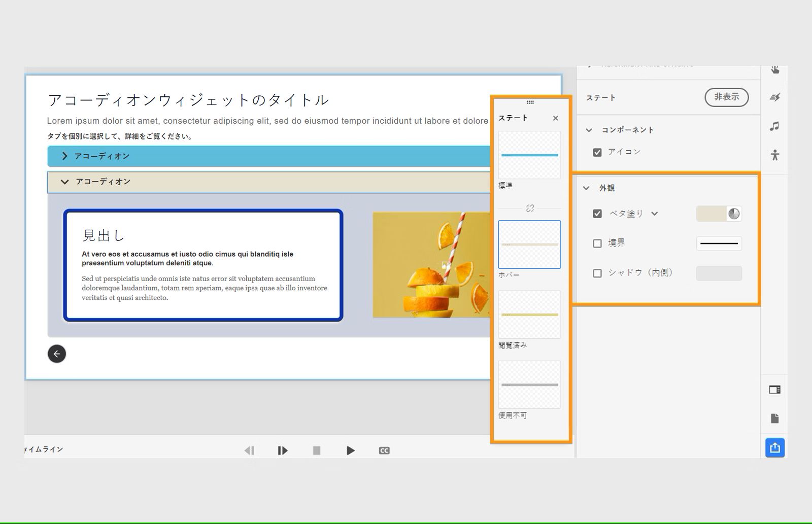Screen dimensions: 812x524
Task: Open the animation effects (lightning) icon
Action: tap(775, 97)
